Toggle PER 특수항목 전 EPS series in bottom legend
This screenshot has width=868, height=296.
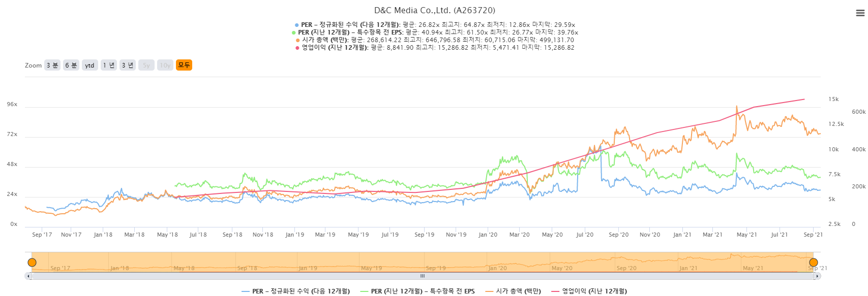[417, 291]
